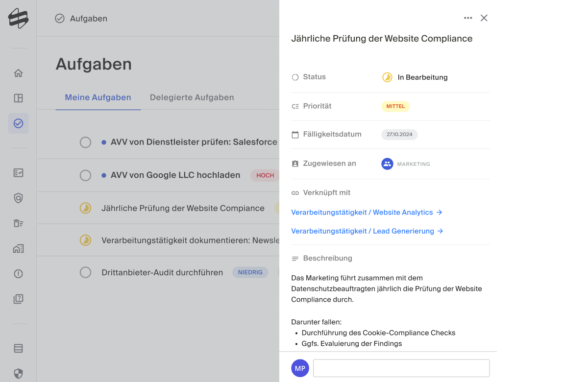This screenshot has height=382, width=588.
Task: Change the MITTEL priority badge
Action: [395, 106]
